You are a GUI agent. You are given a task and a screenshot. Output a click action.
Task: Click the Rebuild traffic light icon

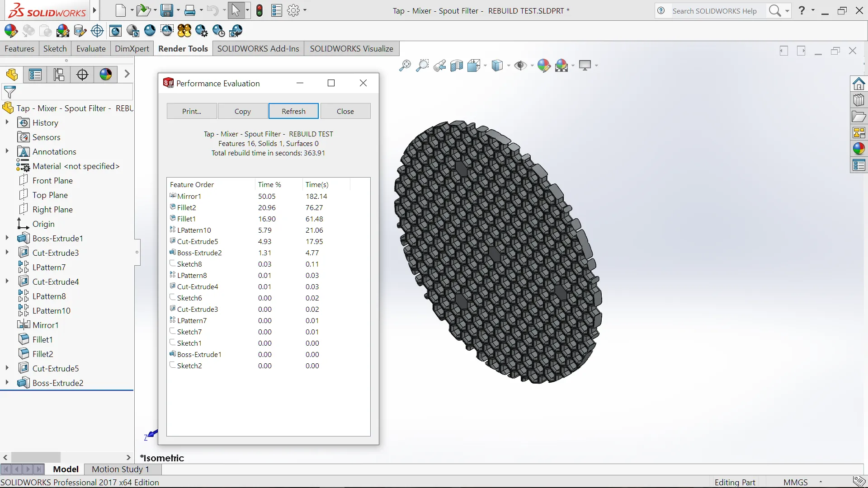(259, 10)
